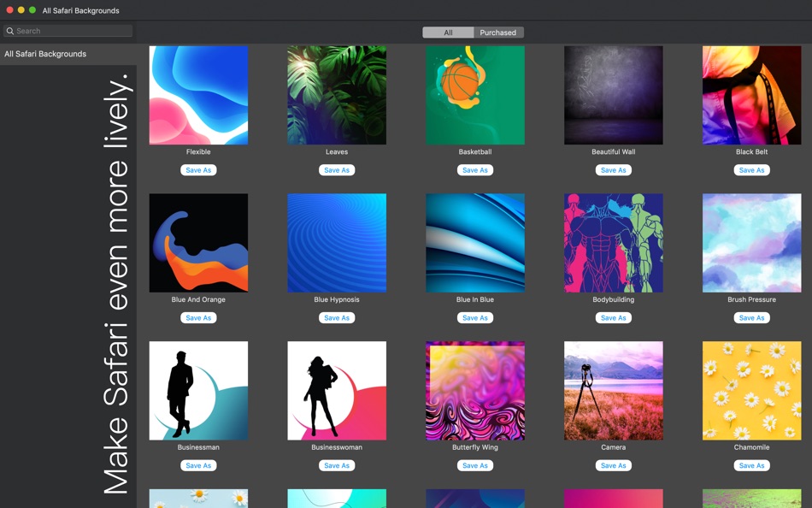Screen dimensions: 812x508
Task: Open the Chamomile background thumbnail
Action: pyautogui.click(x=751, y=391)
